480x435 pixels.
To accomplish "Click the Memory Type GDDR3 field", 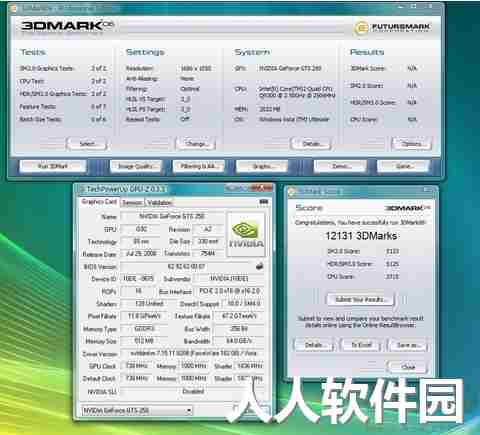I will [144, 328].
